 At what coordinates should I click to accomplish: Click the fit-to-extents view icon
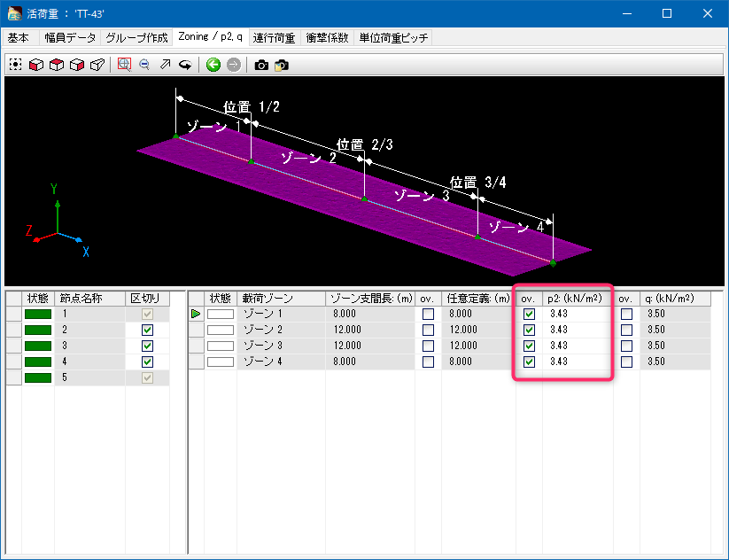coord(16,65)
